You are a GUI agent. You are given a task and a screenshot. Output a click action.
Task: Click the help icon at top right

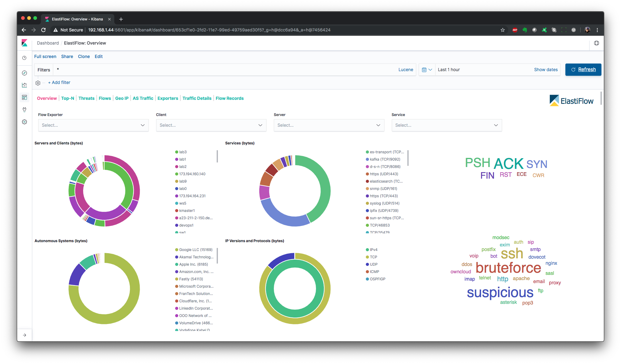click(x=596, y=43)
